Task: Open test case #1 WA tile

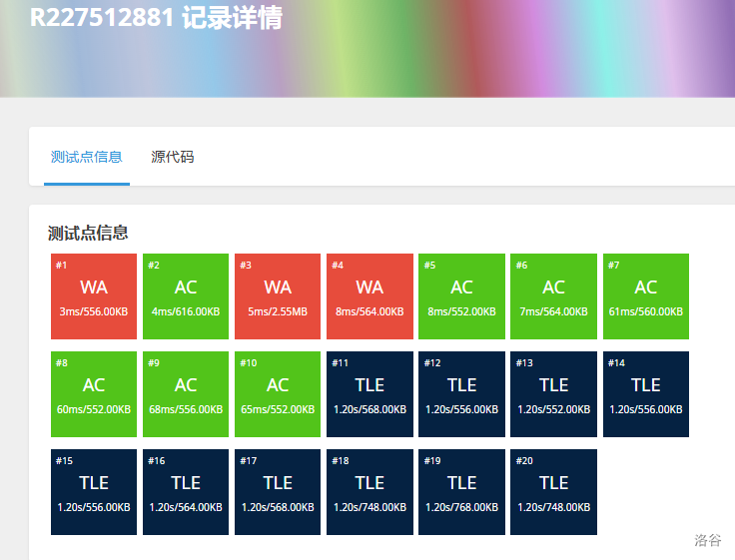Action: (x=94, y=296)
